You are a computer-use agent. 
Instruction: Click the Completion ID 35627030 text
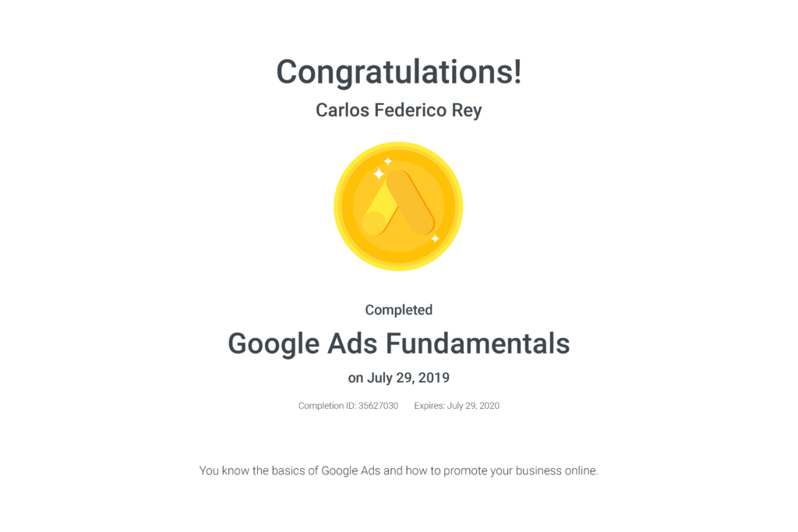[348, 406]
